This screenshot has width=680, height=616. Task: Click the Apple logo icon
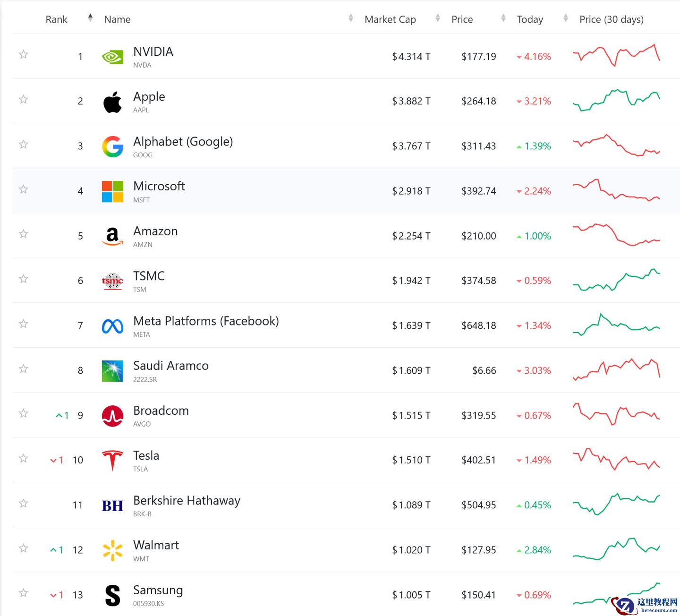pyautogui.click(x=112, y=102)
